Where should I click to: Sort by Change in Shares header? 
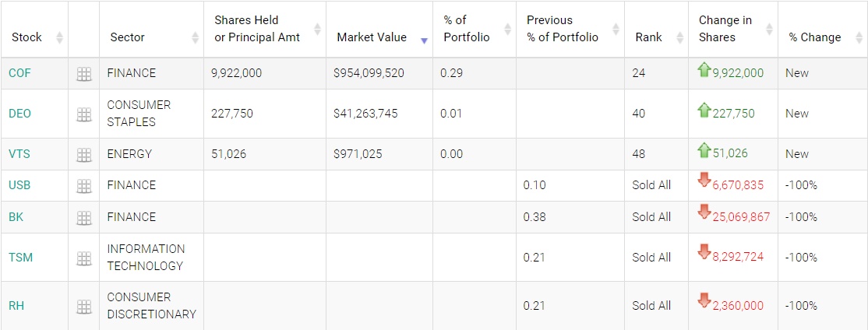pos(725,29)
